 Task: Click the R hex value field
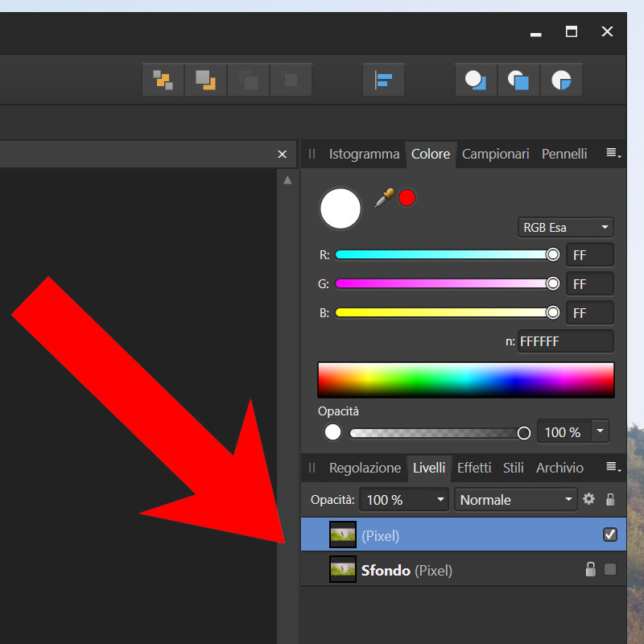click(590, 254)
